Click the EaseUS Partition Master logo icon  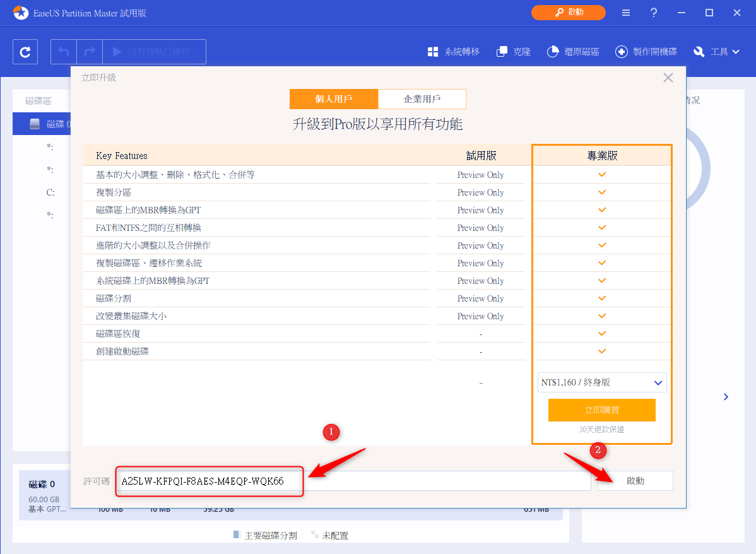pyautogui.click(x=21, y=13)
